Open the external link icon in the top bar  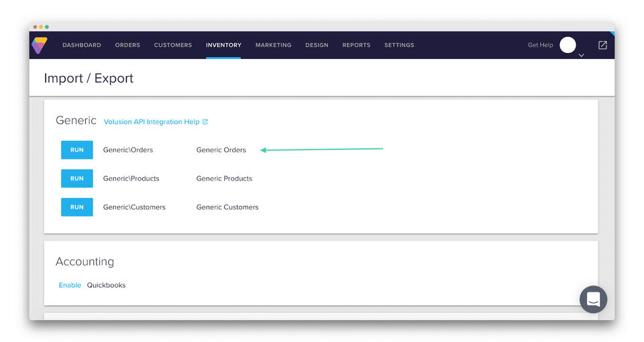[602, 45]
